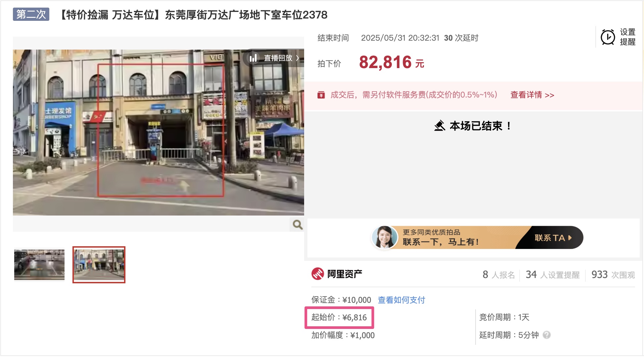The height and width of the screenshot is (357, 644).
Task: Click the main parking entrance photo
Action: [x=159, y=133]
